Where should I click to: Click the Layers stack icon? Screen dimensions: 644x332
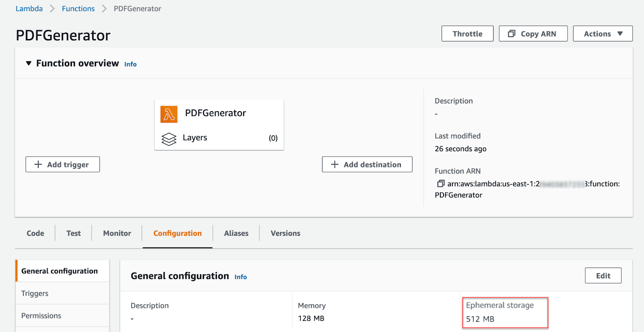point(169,139)
